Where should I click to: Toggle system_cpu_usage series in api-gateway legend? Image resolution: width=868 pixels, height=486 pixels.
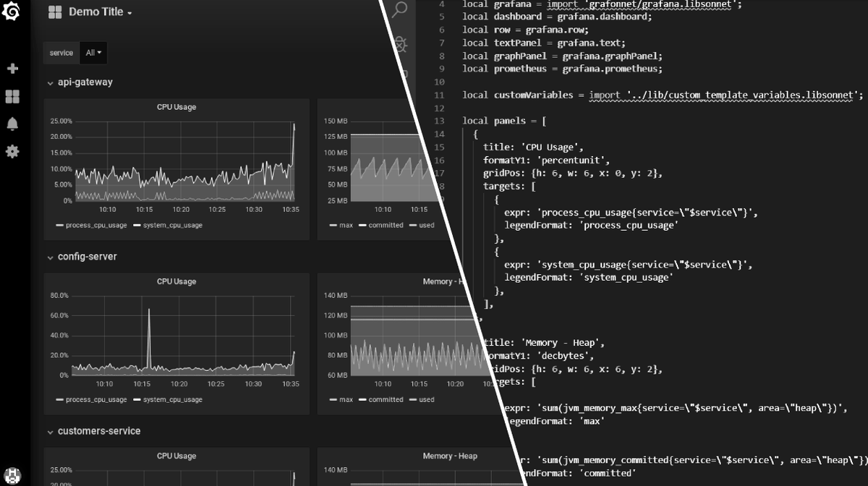(x=172, y=225)
